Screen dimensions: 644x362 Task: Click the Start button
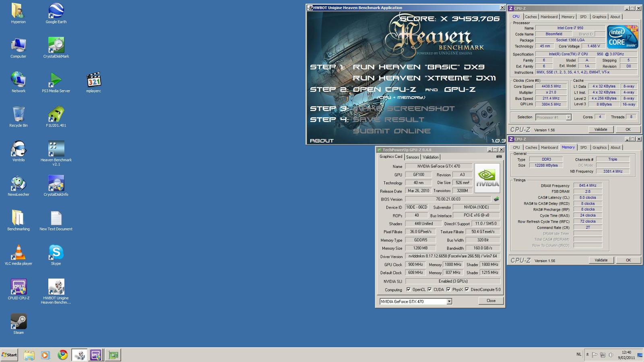(x=9, y=355)
